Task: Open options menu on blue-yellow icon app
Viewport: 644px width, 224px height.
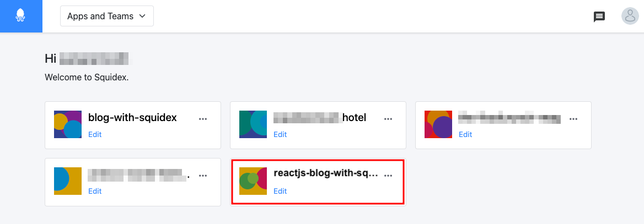Action: pos(203,176)
